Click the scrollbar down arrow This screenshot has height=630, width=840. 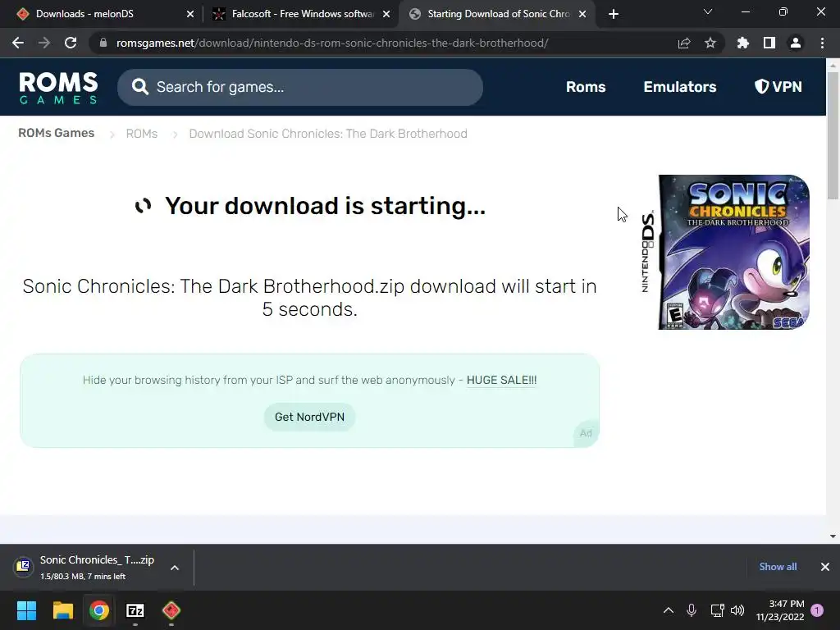(833, 536)
